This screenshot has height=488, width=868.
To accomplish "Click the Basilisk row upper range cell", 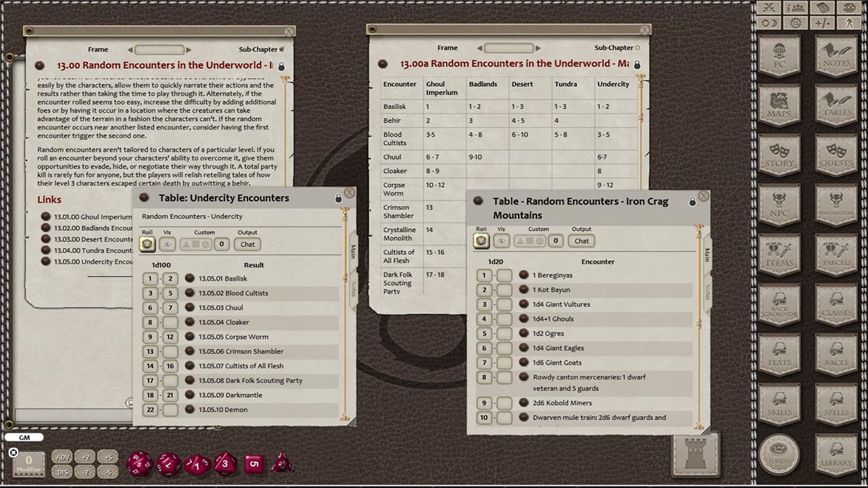I will tap(170, 279).
